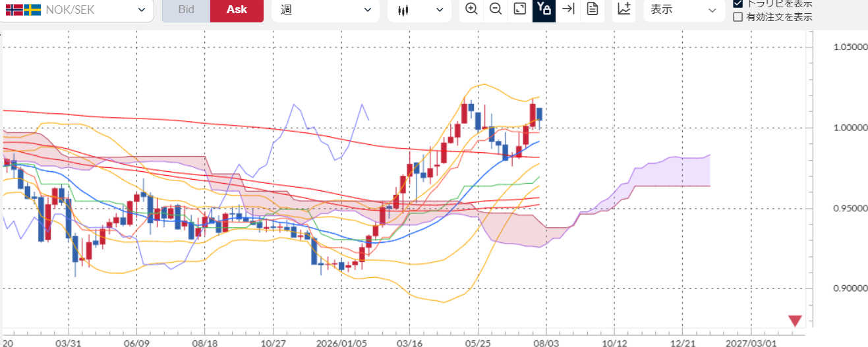
Task: Open the NOK/SEK currency pair dropdown
Action: point(76,10)
